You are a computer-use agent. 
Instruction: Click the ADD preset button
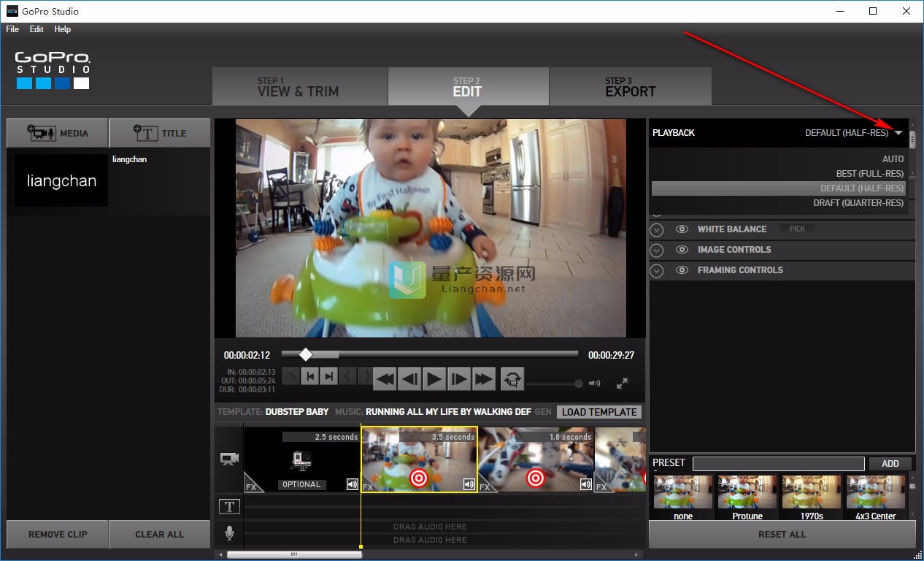pos(890,463)
